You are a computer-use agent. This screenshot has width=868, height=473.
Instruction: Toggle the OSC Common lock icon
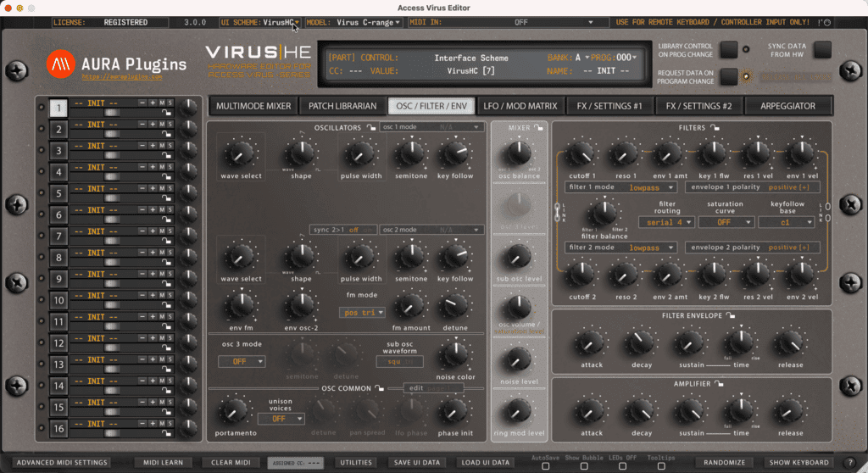click(379, 387)
